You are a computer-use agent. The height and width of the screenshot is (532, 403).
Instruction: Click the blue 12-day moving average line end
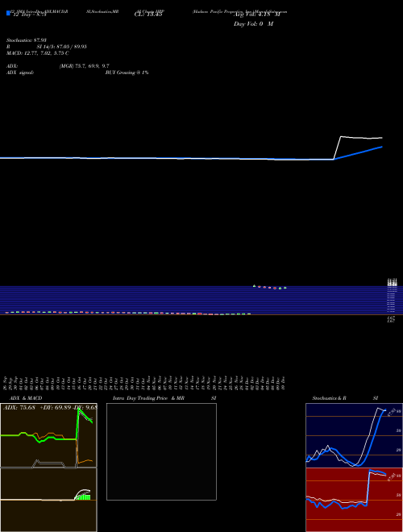pyautogui.click(x=382, y=147)
